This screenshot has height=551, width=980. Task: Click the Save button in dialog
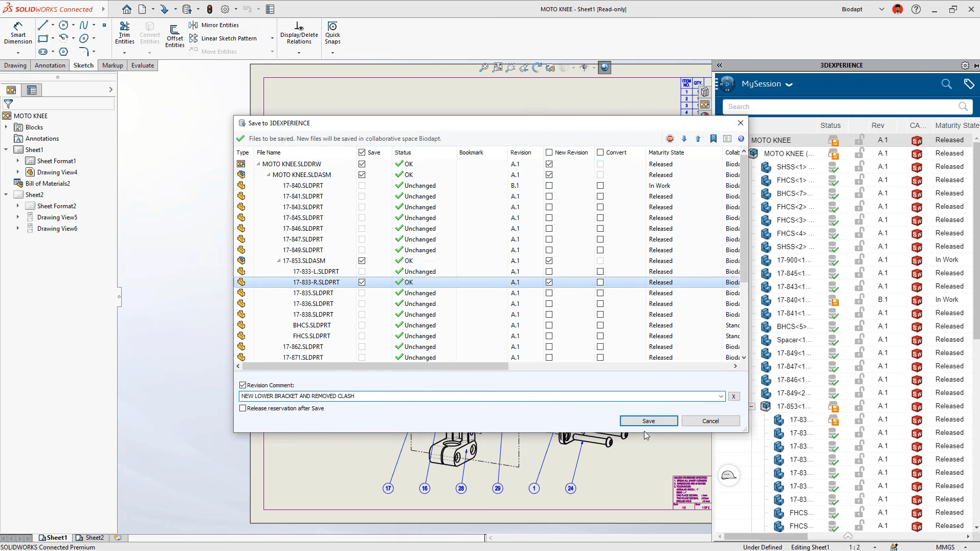[649, 421]
